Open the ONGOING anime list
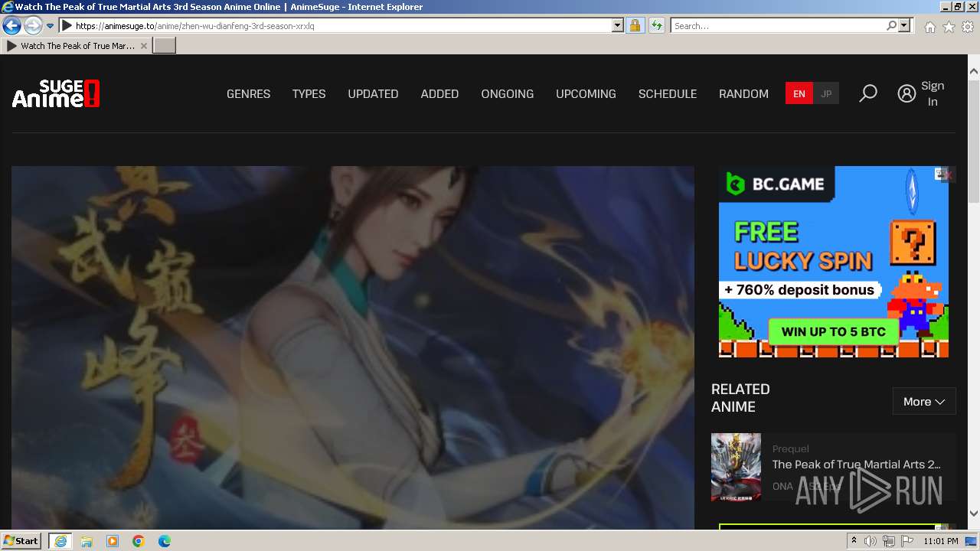This screenshot has width=980, height=551. 507,93
